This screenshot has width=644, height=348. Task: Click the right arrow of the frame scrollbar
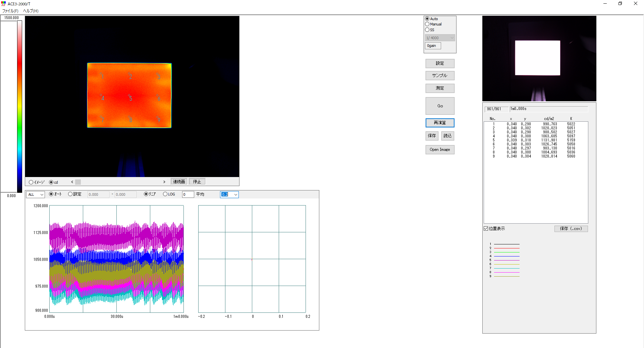tap(164, 182)
